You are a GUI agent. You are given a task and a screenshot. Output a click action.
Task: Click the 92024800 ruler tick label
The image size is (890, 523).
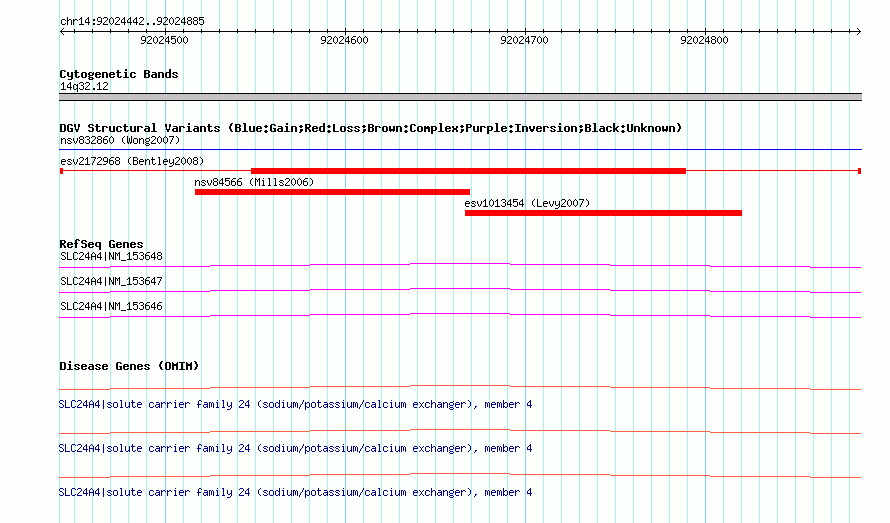pyautogui.click(x=704, y=40)
